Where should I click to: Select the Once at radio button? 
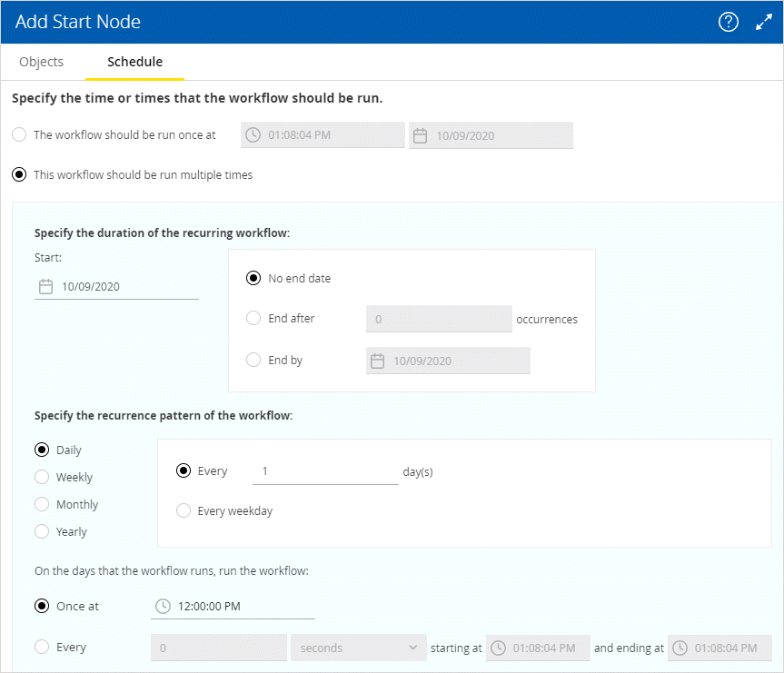point(42,606)
